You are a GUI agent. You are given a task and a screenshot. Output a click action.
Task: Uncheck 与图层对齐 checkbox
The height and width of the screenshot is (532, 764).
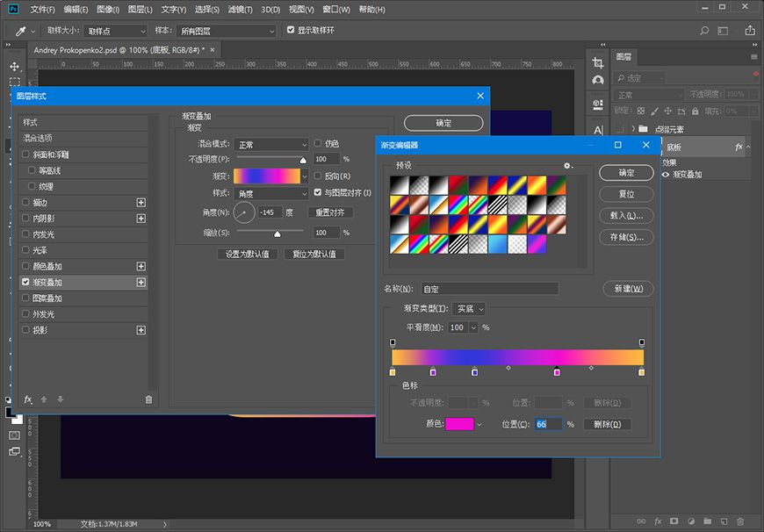tap(318, 192)
